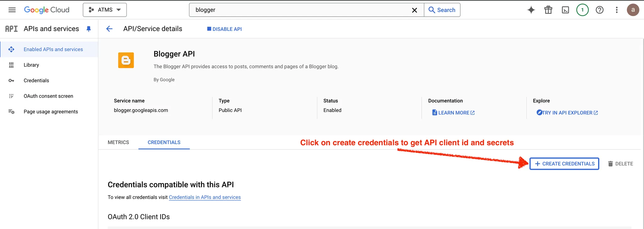Image resolution: width=644 pixels, height=229 pixels.
Task: Switch to the METRICS tab
Action: click(118, 142)
